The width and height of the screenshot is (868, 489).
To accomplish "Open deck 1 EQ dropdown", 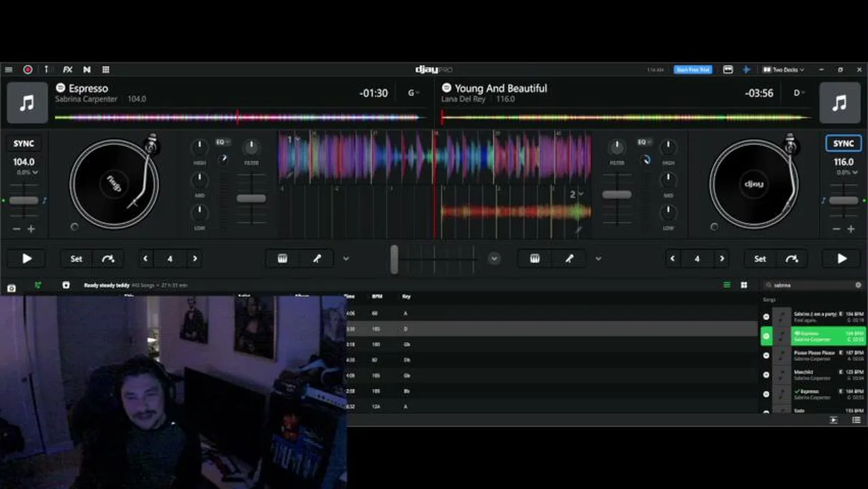I will 223,142.
